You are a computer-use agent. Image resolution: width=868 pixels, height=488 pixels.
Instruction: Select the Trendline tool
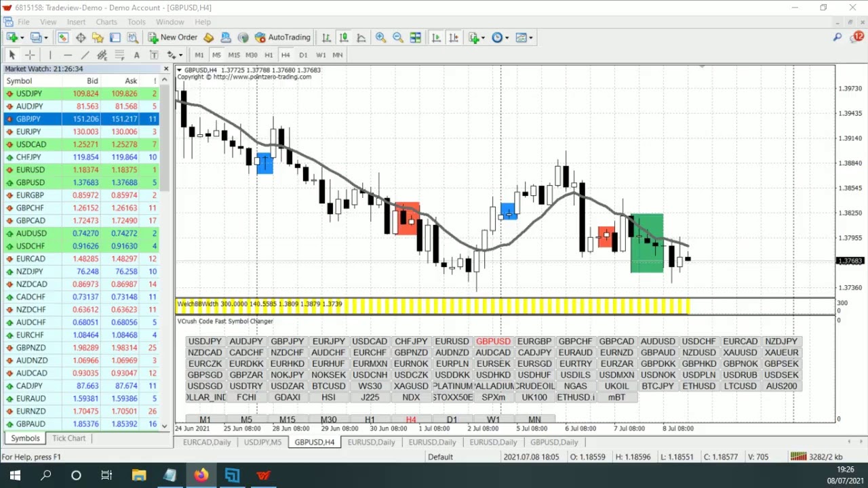click(x=85, y=55)
